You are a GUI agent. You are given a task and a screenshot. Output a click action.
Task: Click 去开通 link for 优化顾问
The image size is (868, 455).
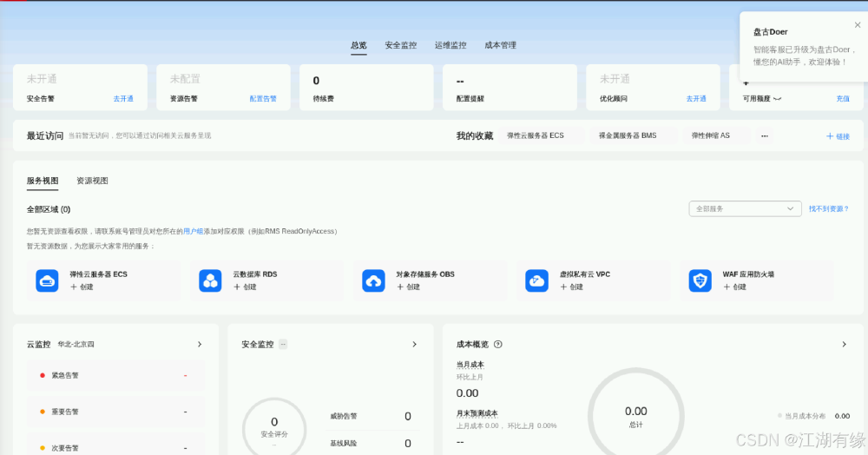point(696,98)
